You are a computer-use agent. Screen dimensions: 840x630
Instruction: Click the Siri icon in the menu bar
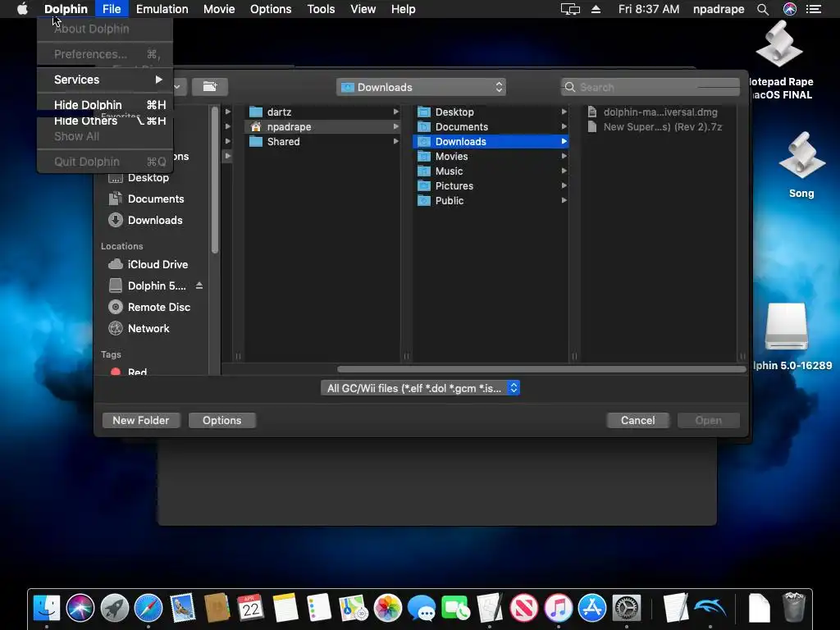790,9
